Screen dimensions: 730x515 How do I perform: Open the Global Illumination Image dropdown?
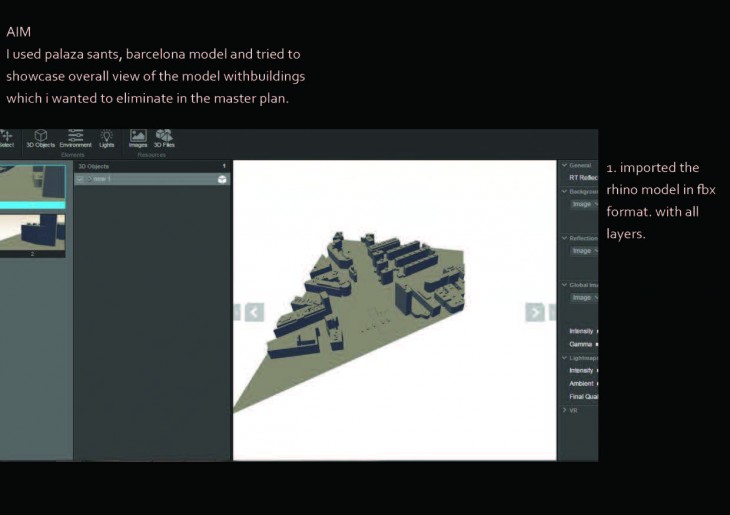pyautogui.click(x=582, y=297)
